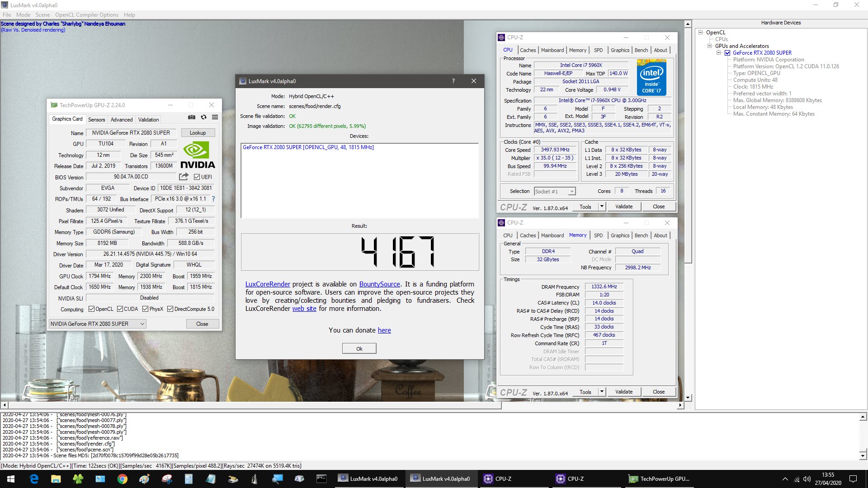Open the Command Prompt taskbar icon
This screenshot has width=868, height=488.
pyautogui.click(x=321, y=479)
